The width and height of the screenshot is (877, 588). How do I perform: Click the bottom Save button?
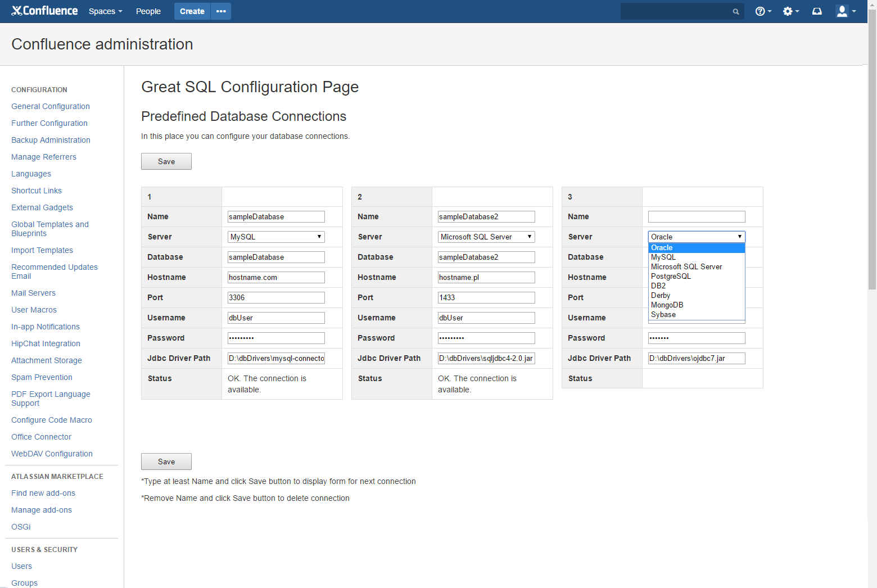tap(166, 462)
